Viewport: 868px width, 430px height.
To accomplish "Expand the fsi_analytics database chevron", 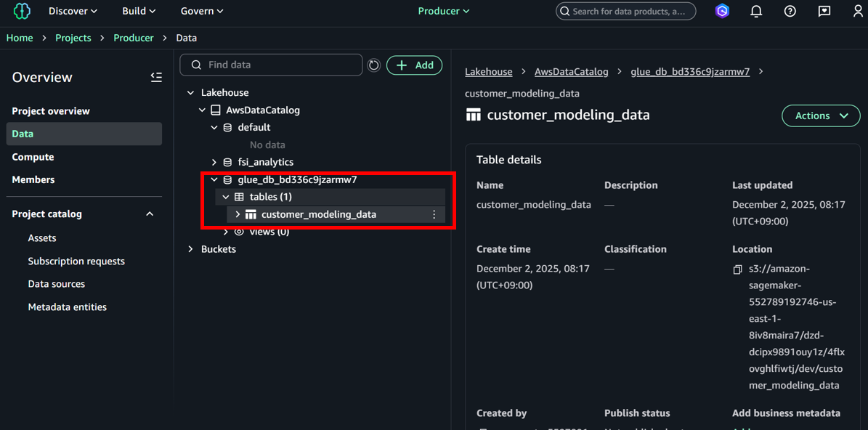I will (214, 162).
